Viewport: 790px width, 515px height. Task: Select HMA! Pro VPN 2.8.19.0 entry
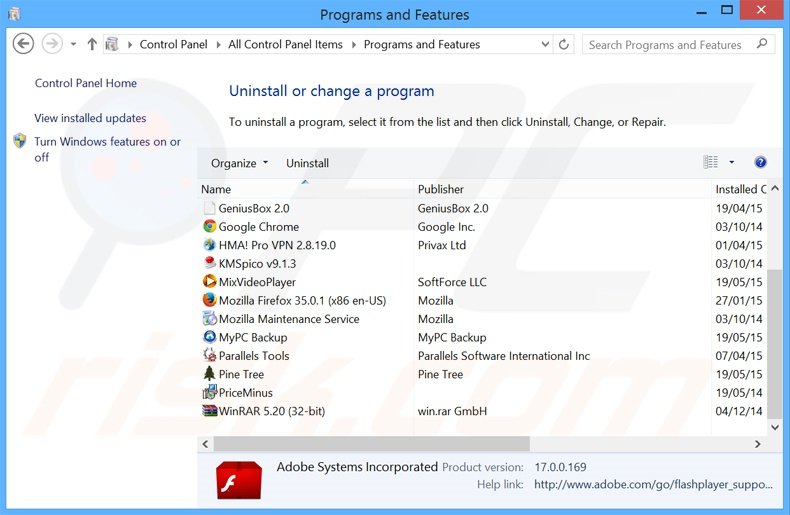coord(277,245)
